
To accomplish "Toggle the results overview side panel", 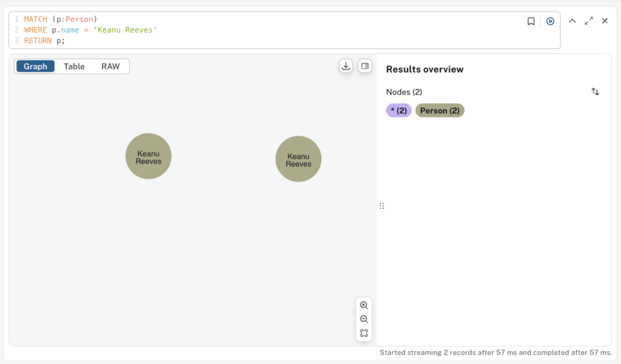I will click(364, 66).
